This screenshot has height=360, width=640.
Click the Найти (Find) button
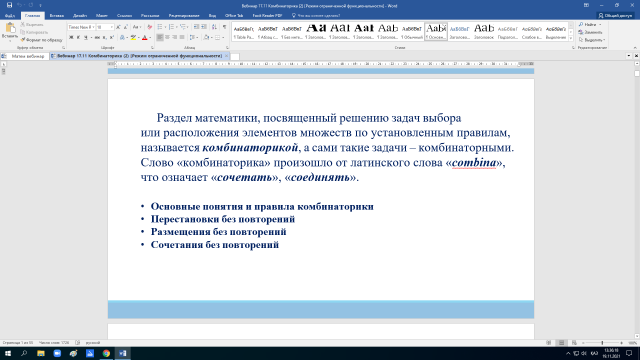[590, 24]
